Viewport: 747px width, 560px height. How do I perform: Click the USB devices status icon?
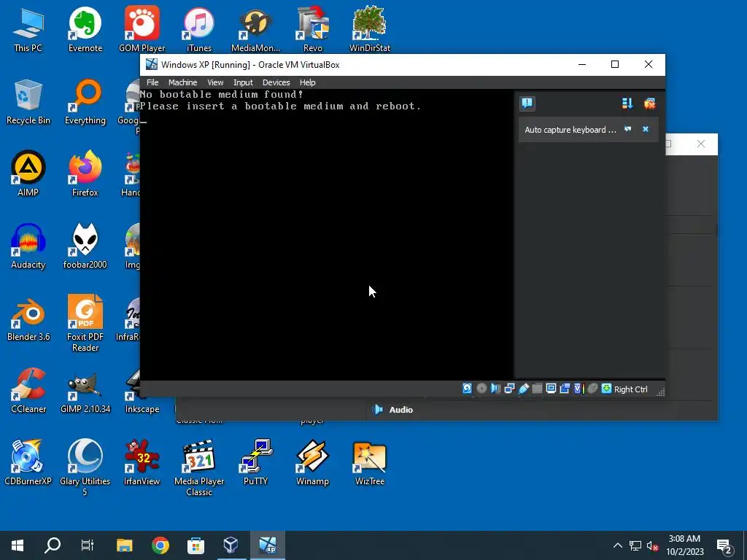[x=524, y=389]
